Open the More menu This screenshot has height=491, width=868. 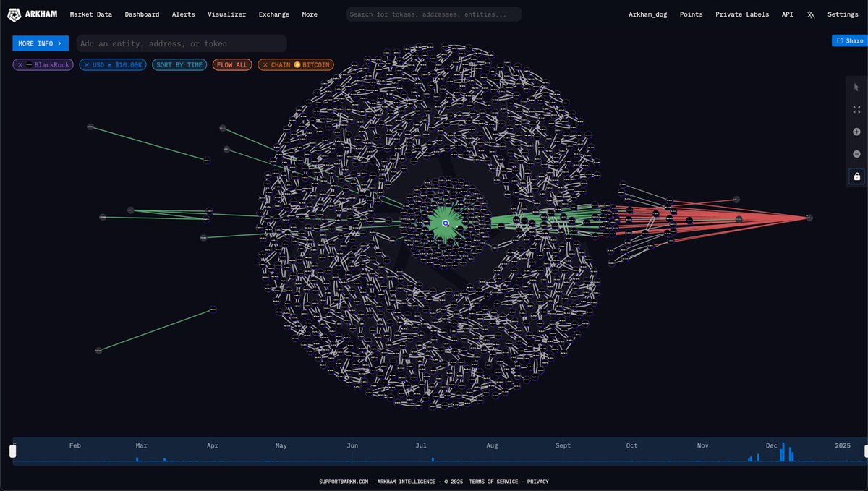click(x=310, y=14)
